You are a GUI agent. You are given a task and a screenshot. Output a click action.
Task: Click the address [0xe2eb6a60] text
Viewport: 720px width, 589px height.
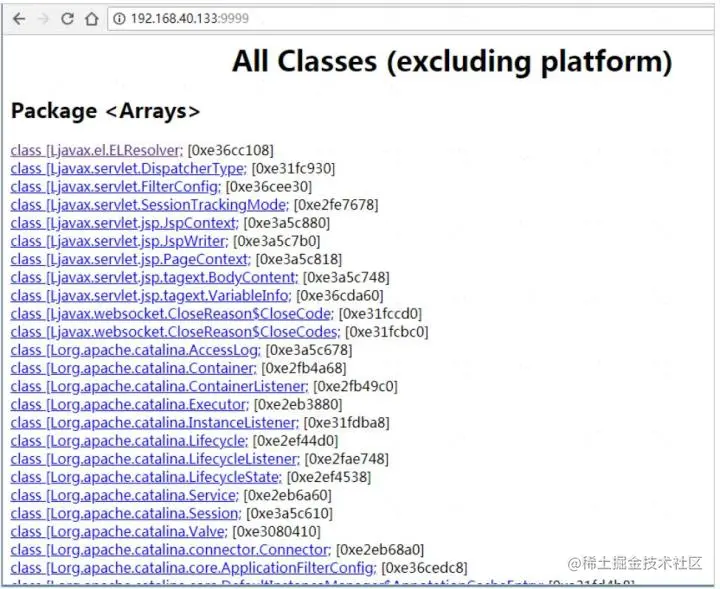point(287,495)
